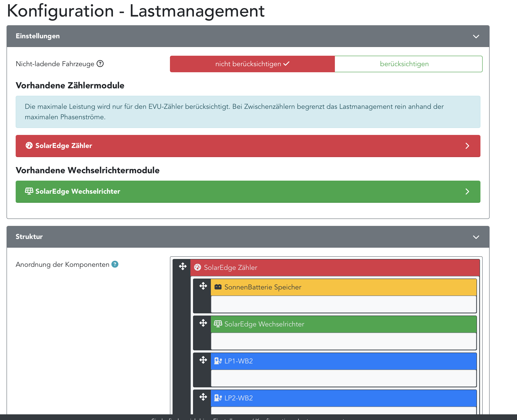Click move handle of LP2-WB2 row
This screenshot has height=420, width=517.
pos(203,397)
